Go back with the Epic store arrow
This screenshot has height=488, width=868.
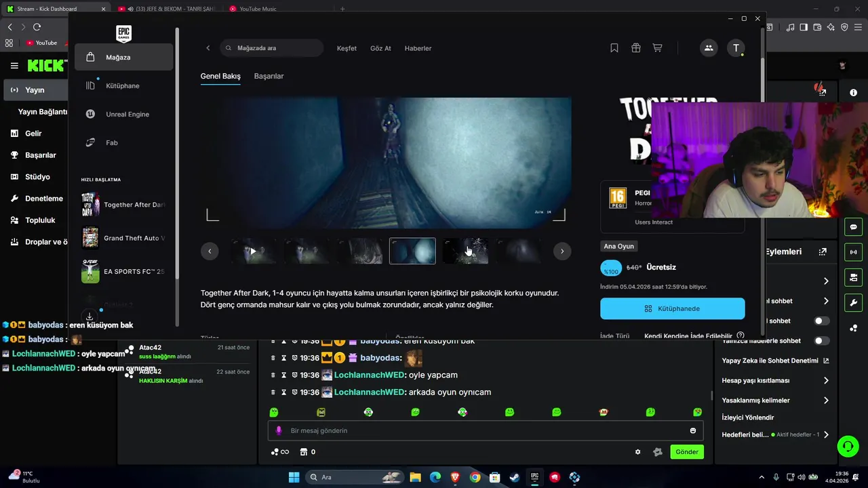pos(208,48)
